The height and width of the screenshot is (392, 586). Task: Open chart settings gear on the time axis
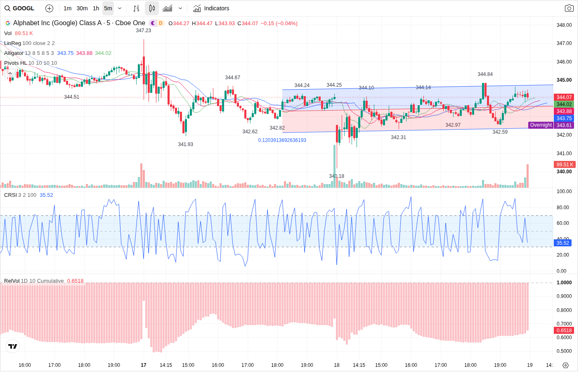[566, 366]
